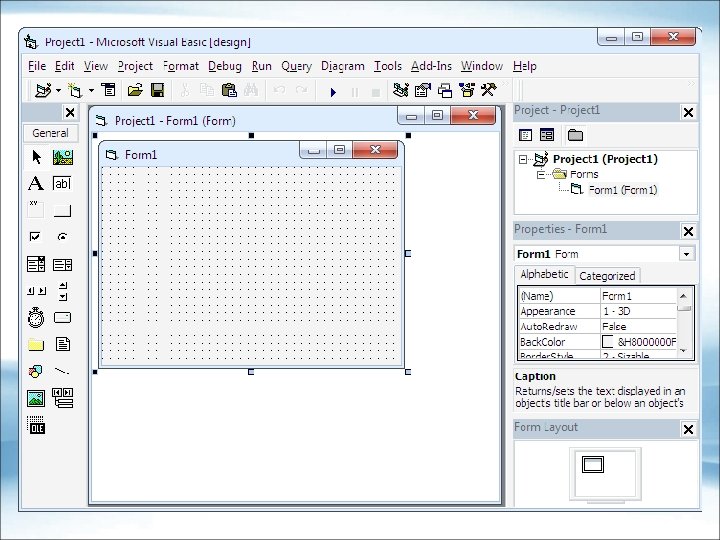Click the Add Form toolbar icon
The width and height of the screenshot is (720, 540).
click(x=75, y=90)
